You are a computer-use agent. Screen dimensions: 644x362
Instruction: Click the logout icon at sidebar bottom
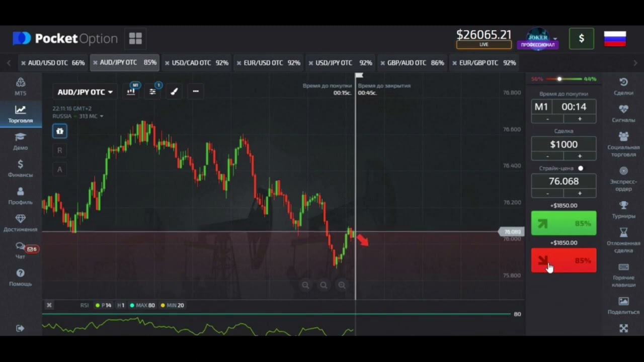[20, 328]
